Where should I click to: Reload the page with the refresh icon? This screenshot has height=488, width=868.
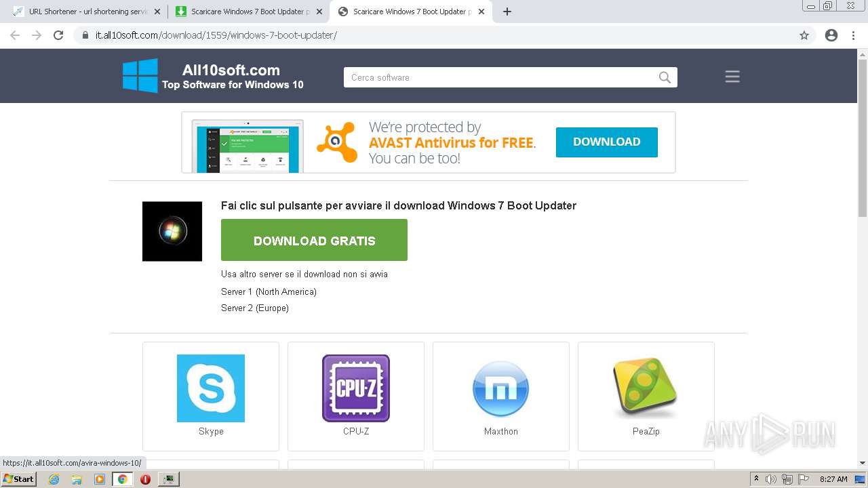coord(58,35)
